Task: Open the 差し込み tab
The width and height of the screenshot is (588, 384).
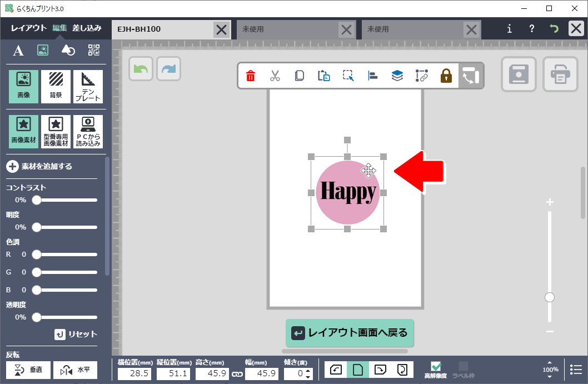Action: pyautogui.click(x=87, y=28)
